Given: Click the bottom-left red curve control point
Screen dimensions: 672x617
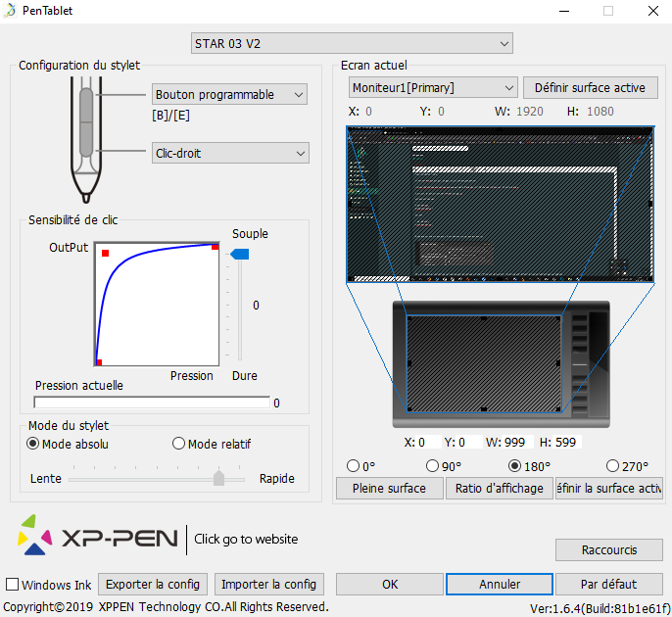Looking at the screenshot, I should tap(99, 362).
